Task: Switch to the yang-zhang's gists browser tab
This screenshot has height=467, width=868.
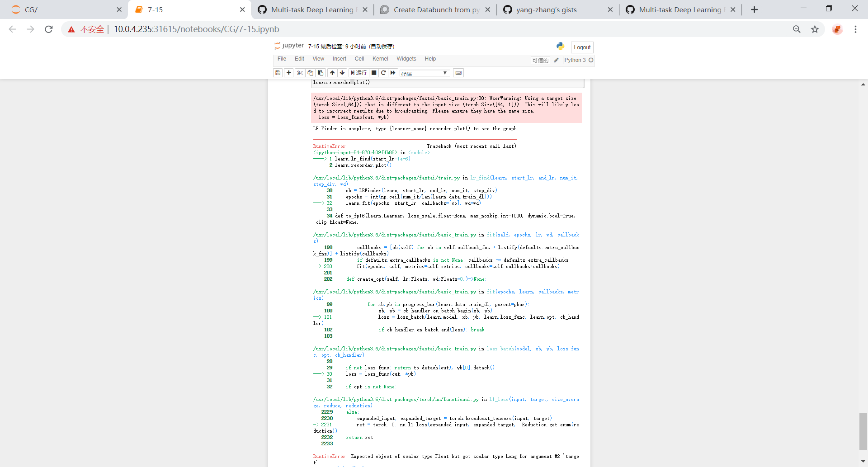Action: point(546,9)
